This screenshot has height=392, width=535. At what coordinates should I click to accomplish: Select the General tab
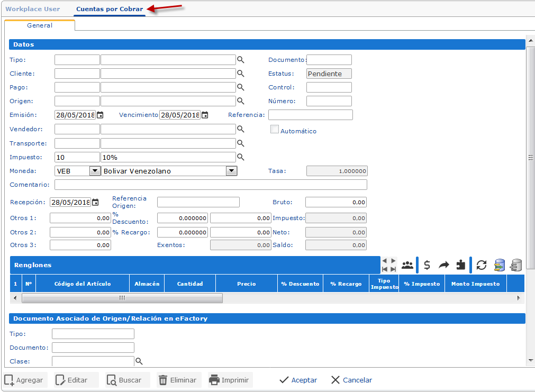click(x=40, y=25)
